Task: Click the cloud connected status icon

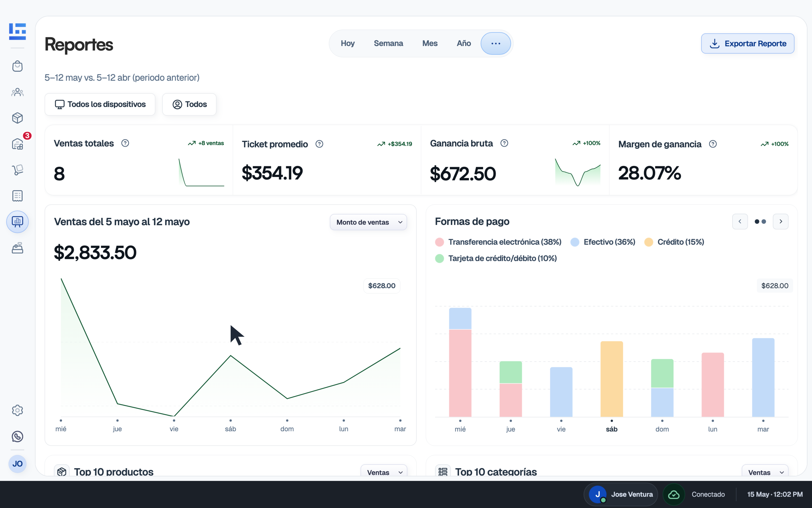Action: click(674, 494)
